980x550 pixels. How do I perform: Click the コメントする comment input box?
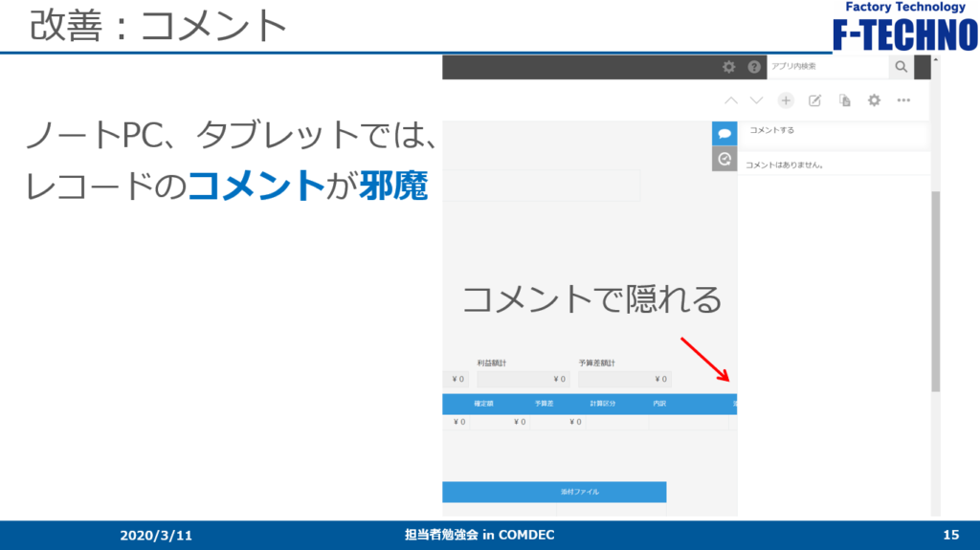835,135
